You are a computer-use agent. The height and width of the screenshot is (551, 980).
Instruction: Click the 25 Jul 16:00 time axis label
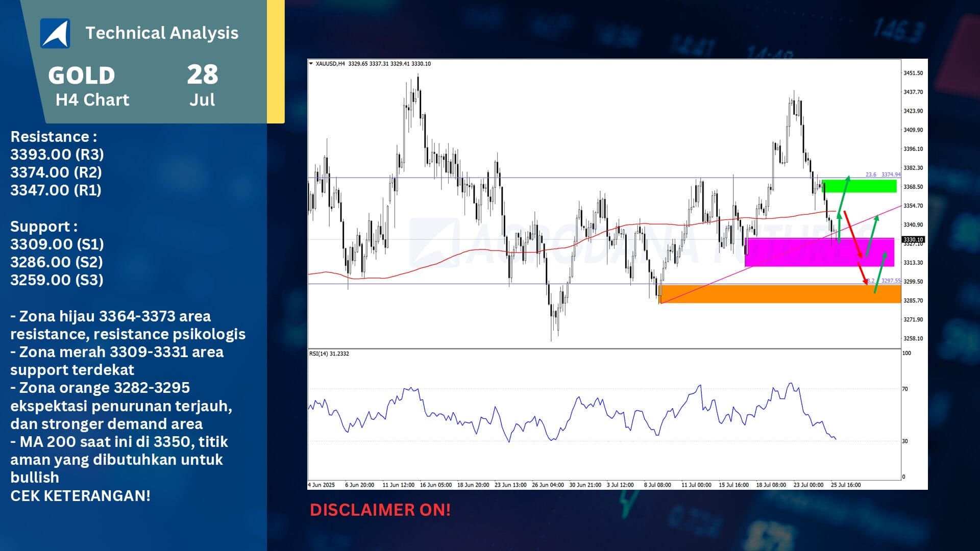[846, 485]
